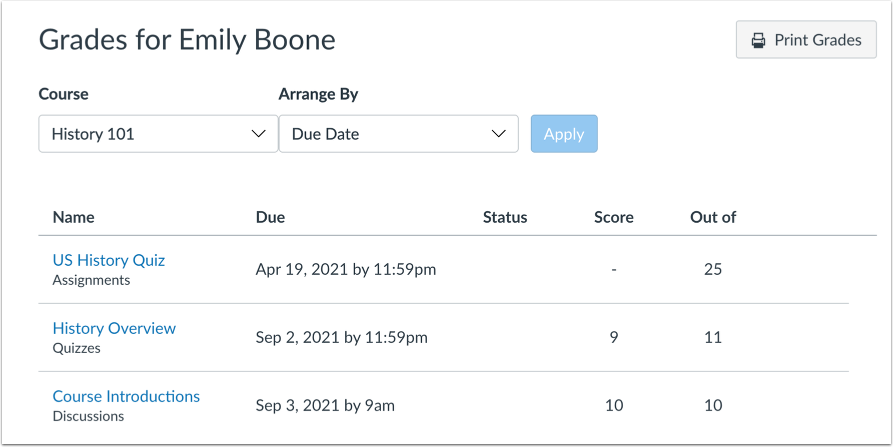Open the Course Introductions link

126,396
